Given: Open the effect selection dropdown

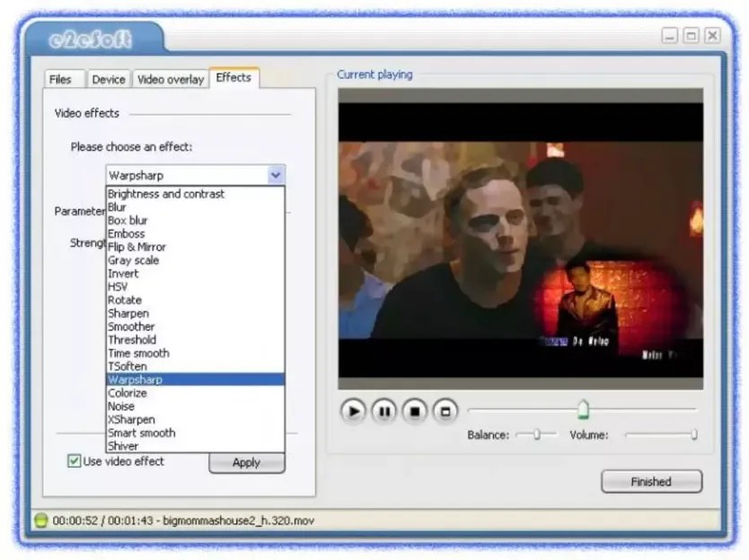Looking at the screenshot, I should 275,175.
